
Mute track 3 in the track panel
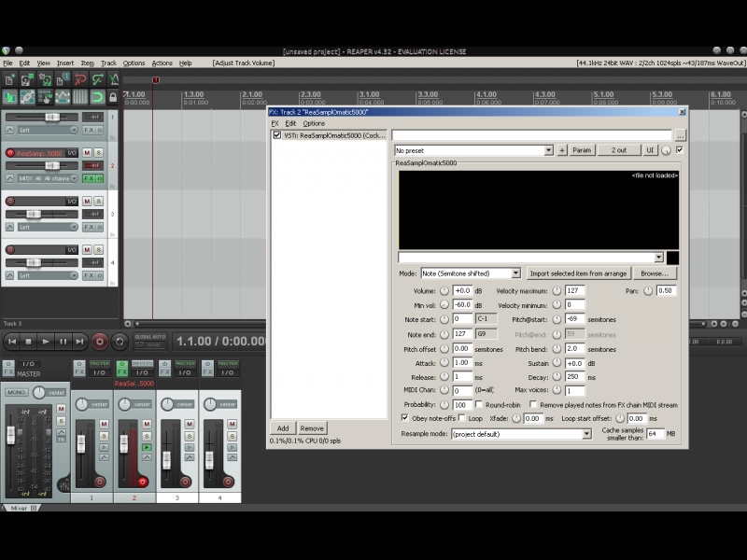point(87,202)
